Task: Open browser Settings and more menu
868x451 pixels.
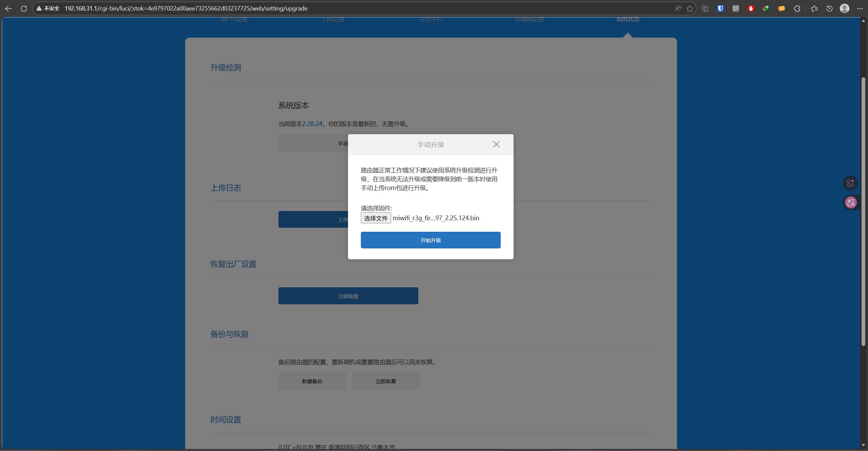Action: pos(860,8)
